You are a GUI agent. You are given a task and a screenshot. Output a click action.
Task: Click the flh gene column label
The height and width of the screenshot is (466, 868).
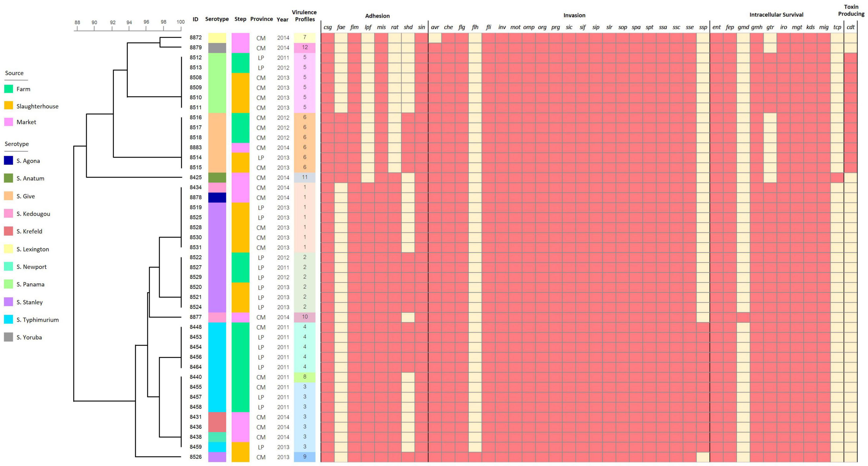(x=475, y=27)
